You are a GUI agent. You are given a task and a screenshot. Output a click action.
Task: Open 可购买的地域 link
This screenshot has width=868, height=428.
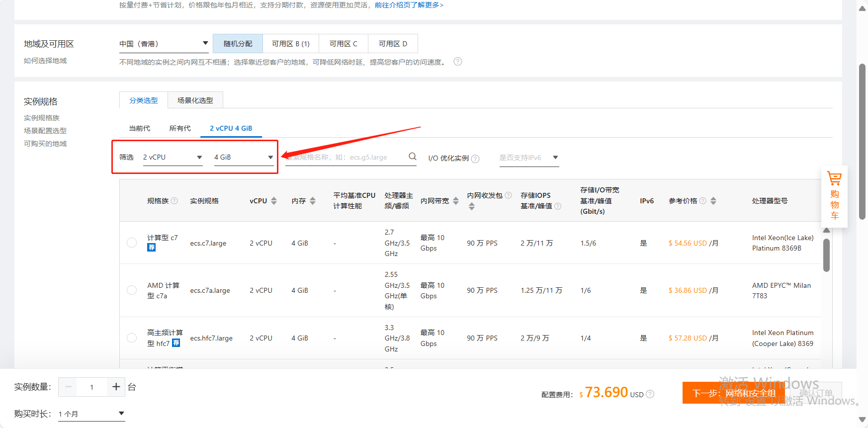45,144
